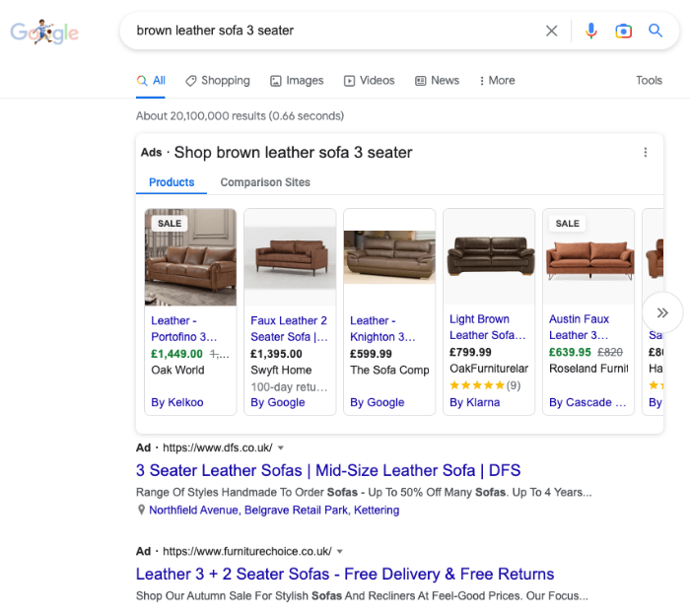This screenshot has height=616, width=690.
Task: Open the Tools options
Action: coord(649,81)
